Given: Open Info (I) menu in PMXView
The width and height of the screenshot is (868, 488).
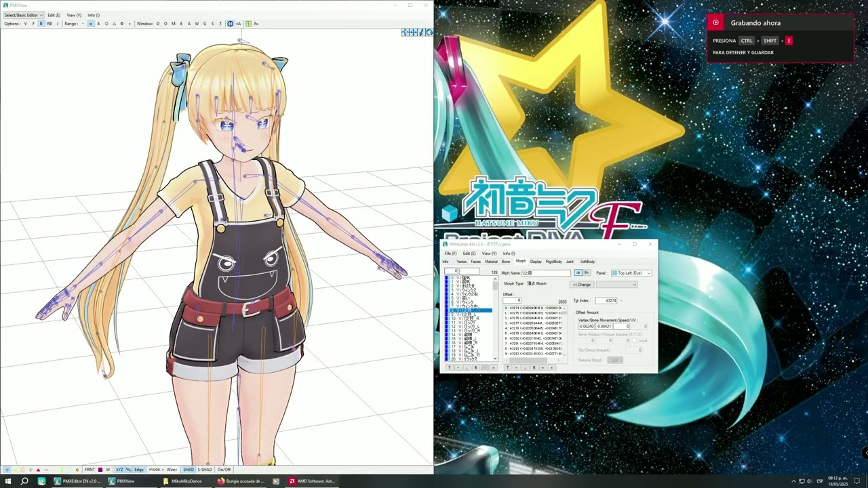Looking at the screenshot, I should tap(93, 15).
